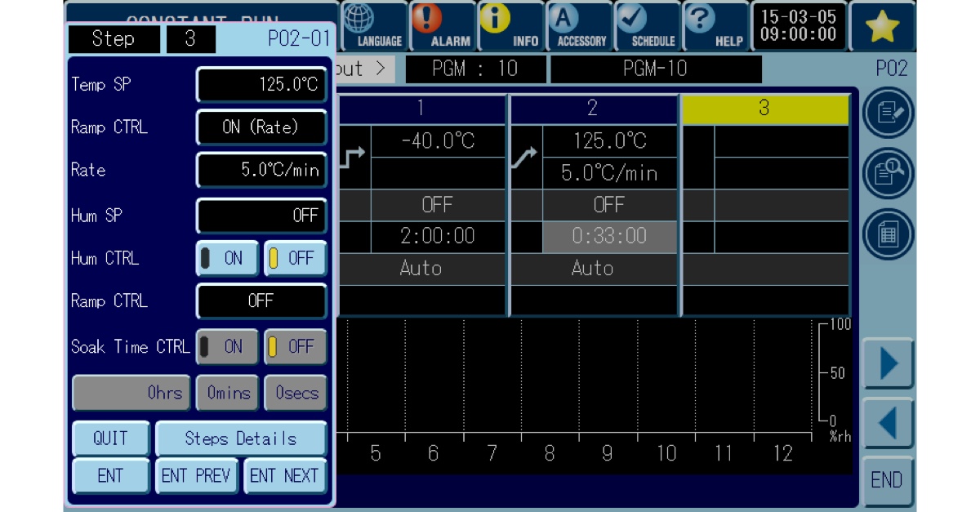Screen dimensions: 980x512
Task: Select step 1 Auto cell
Action: [x=421, y=269]
